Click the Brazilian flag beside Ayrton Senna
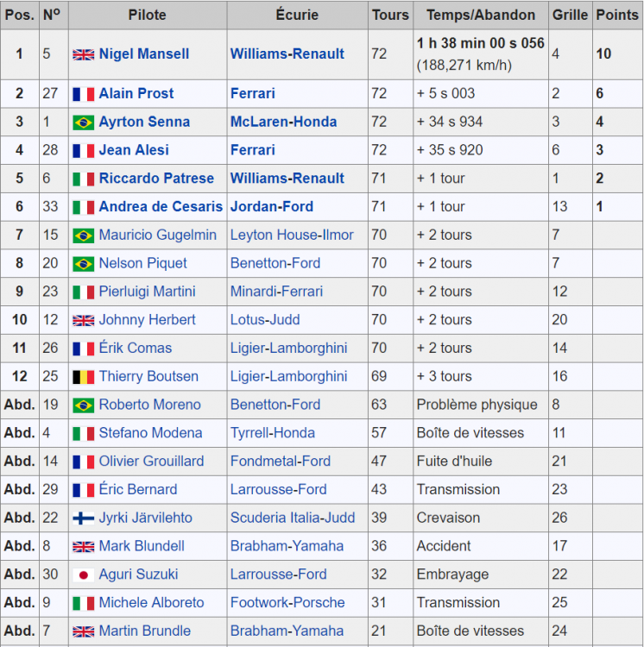 tap(84, 122)
